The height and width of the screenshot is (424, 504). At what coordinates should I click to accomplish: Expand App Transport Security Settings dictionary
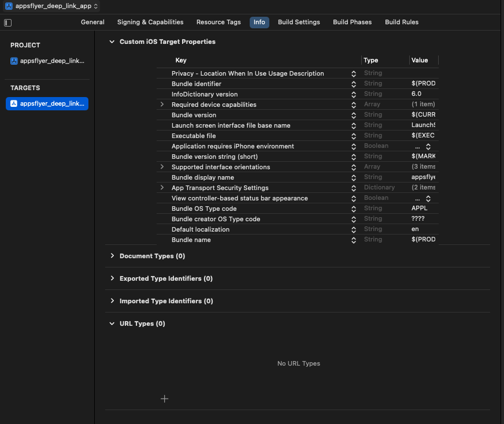[x=162, y=188]
